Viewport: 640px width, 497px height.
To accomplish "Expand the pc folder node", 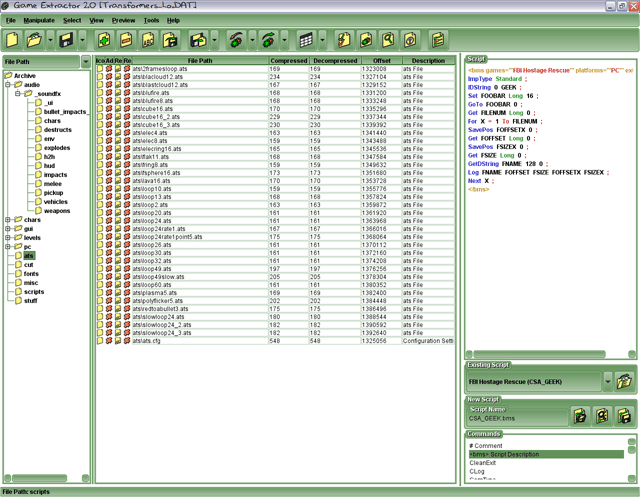I will [x=8, y=246].
